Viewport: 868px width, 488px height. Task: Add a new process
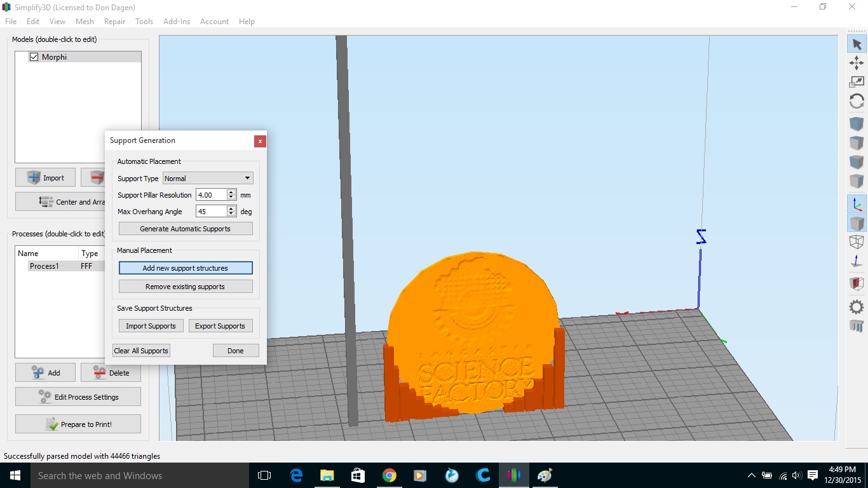pos(45,372)
